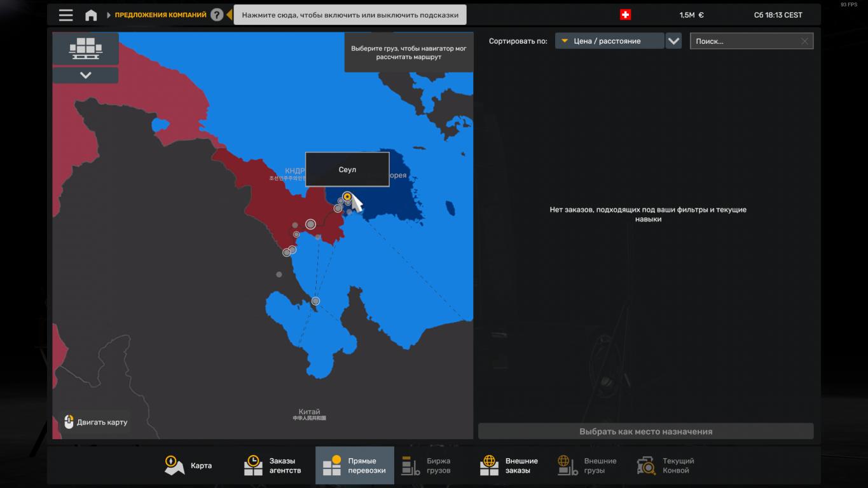Click the highlighted Seoul city marker
868x488 pixels.
pos(347,196)
